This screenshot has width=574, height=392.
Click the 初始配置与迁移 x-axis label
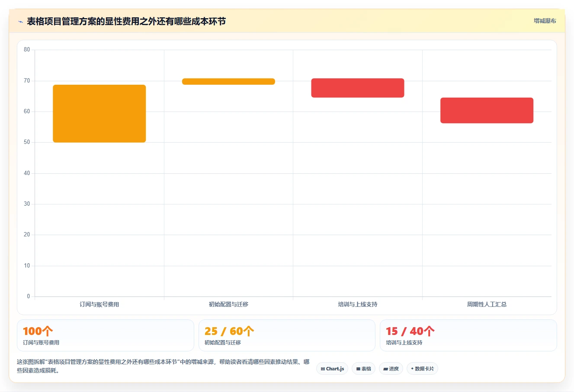pos(228,304)
